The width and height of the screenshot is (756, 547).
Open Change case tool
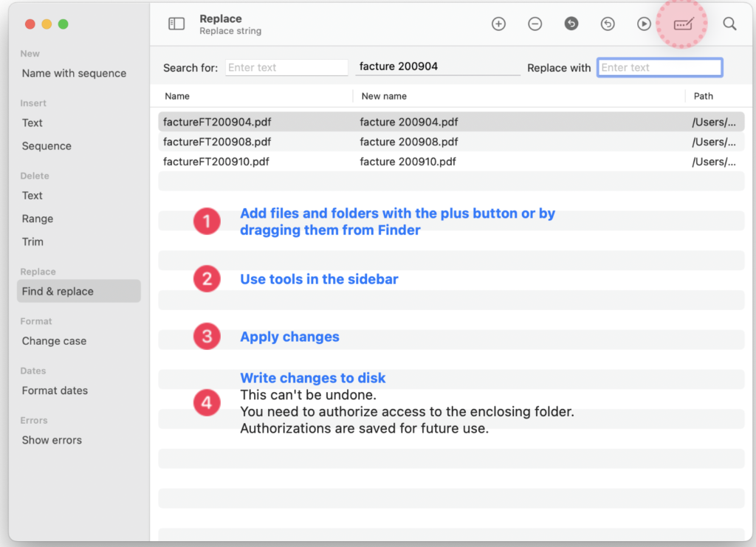click(x=54, y=341)
